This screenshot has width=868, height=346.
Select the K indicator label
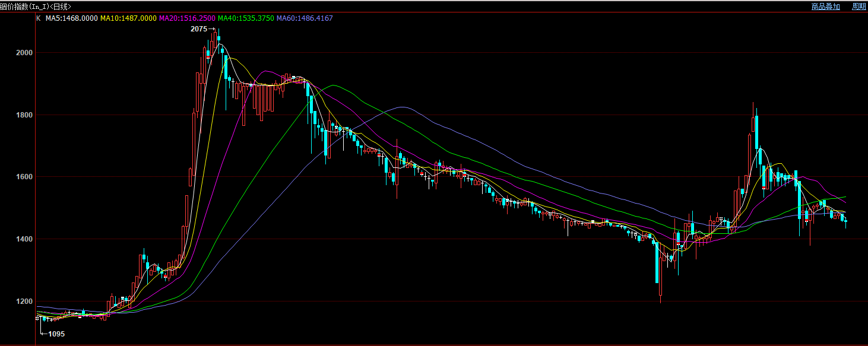39,18
